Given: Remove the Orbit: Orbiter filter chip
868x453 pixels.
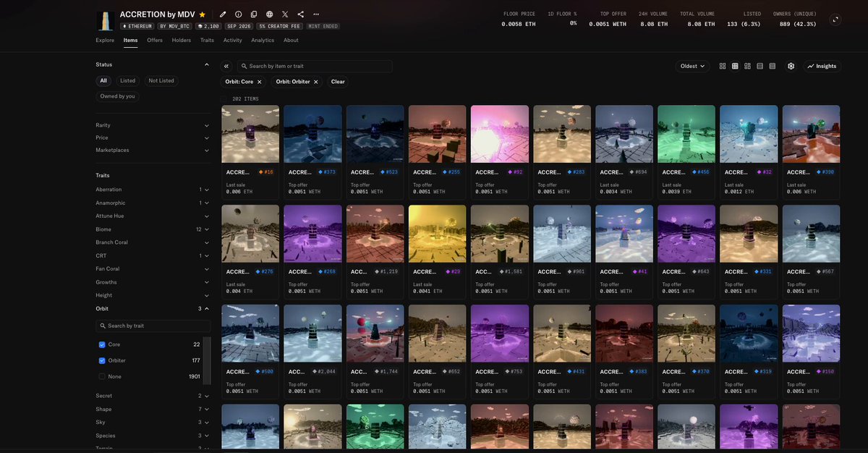Looking at the screenshot, I should click(x=316, y=82).
